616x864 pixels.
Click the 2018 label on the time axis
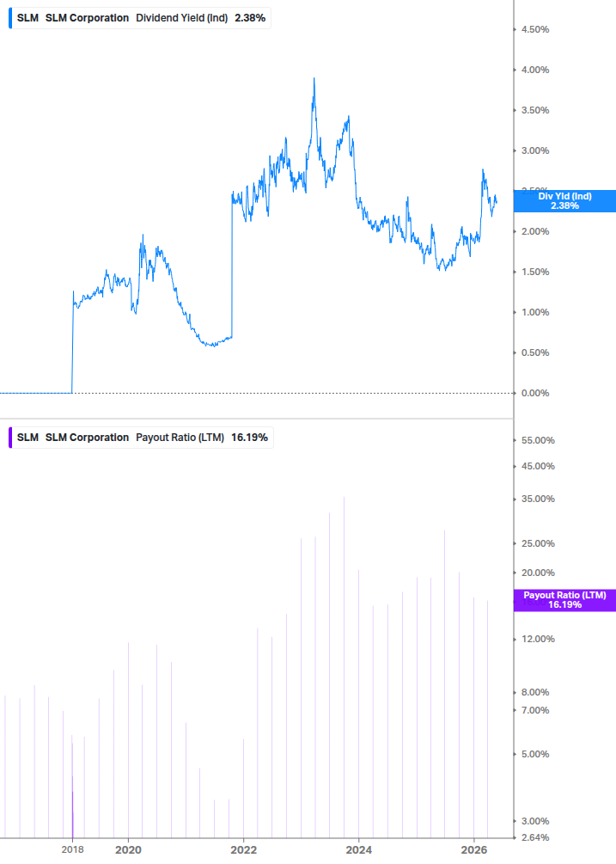pos(73,849)
